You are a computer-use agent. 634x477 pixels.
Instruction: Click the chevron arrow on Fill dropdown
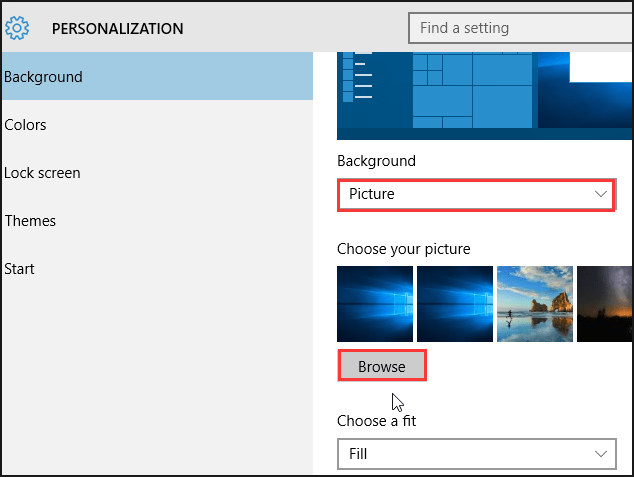601,454
